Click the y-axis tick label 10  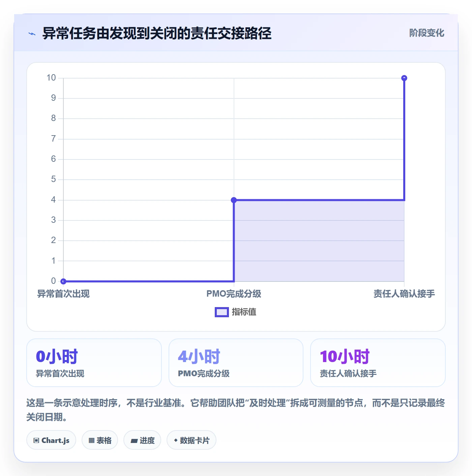[51, 78]
